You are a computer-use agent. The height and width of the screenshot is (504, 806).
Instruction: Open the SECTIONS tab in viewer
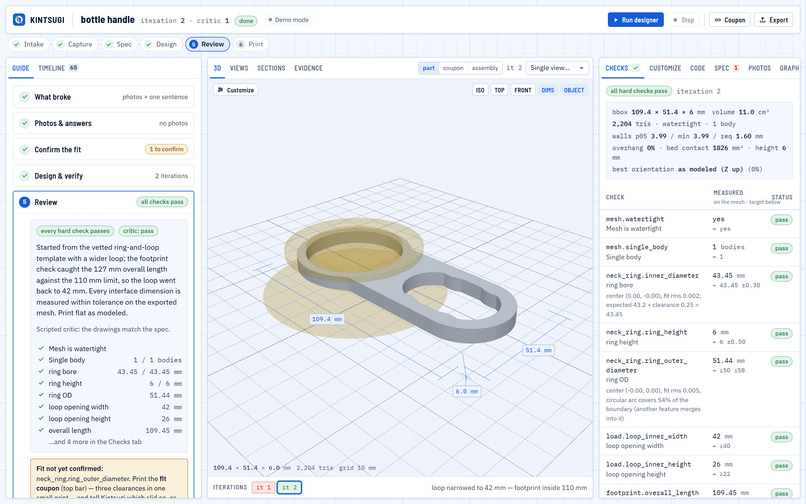(x=271, y=68)
